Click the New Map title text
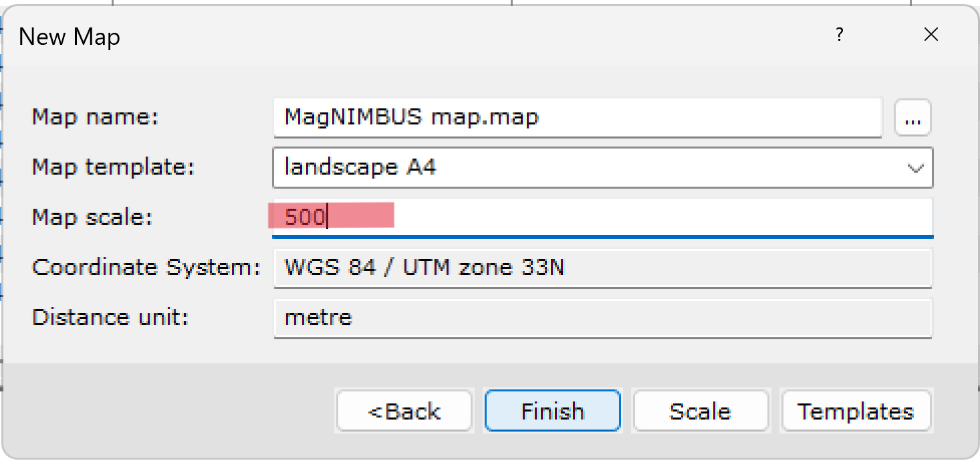 click(69, 37)
